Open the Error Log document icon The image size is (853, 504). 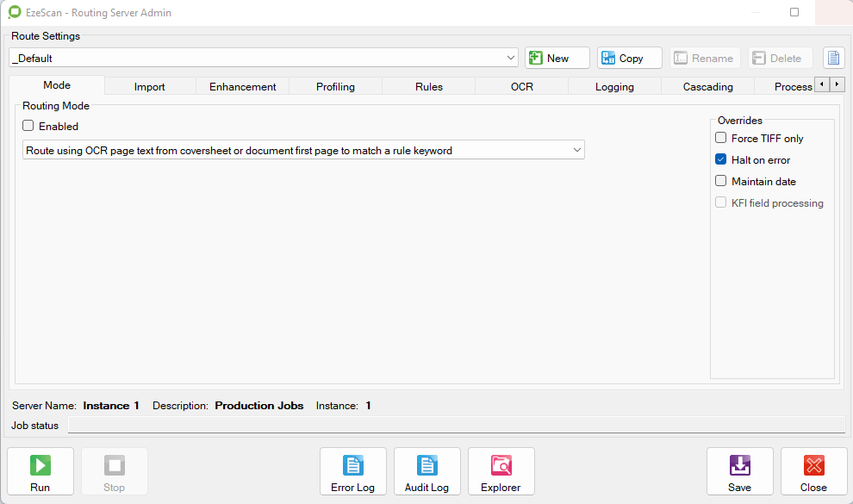[x=353, y=466]
